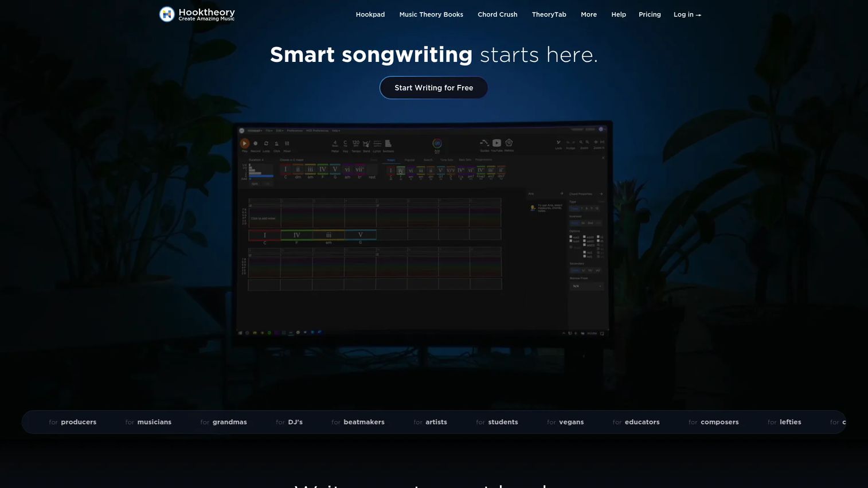Select the V chord in the timeline
This screenshot has height=488, width=868.
361,235
